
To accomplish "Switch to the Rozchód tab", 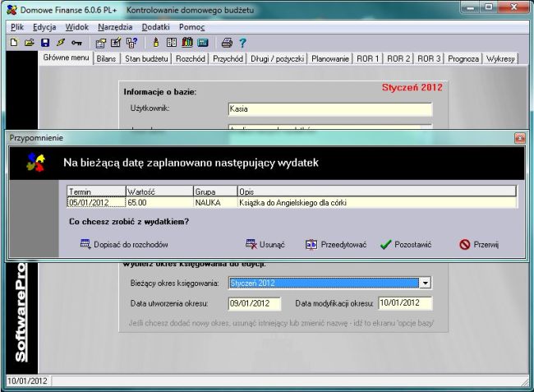I will (191, 58).
